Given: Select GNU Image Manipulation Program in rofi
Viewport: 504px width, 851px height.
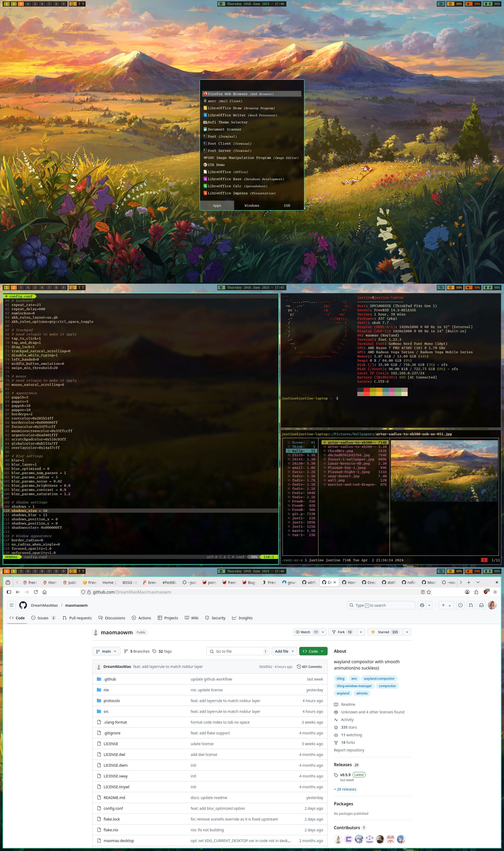Looking at the screenshot, I should pos(252,158).
